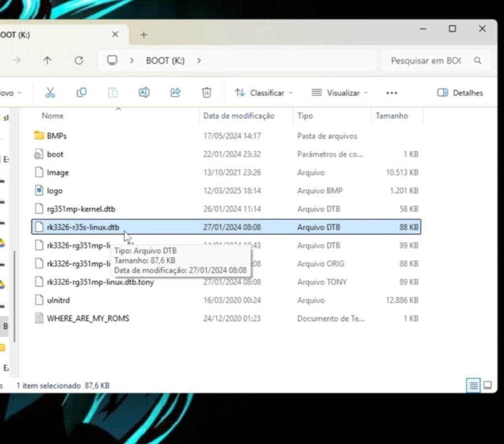504x444 pixels.
Task: Sort by the Nome column header
Action: point(53,116)
